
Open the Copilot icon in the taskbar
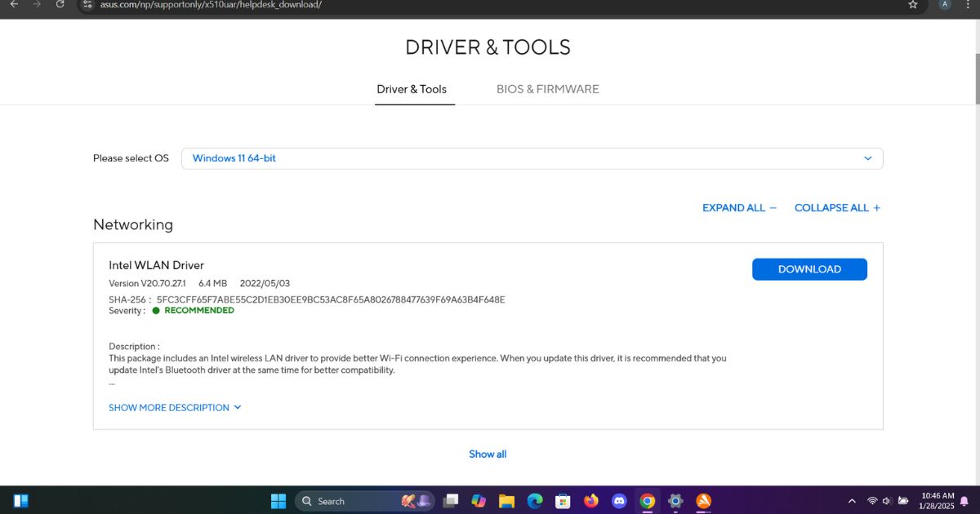click(x=479, y=501)
